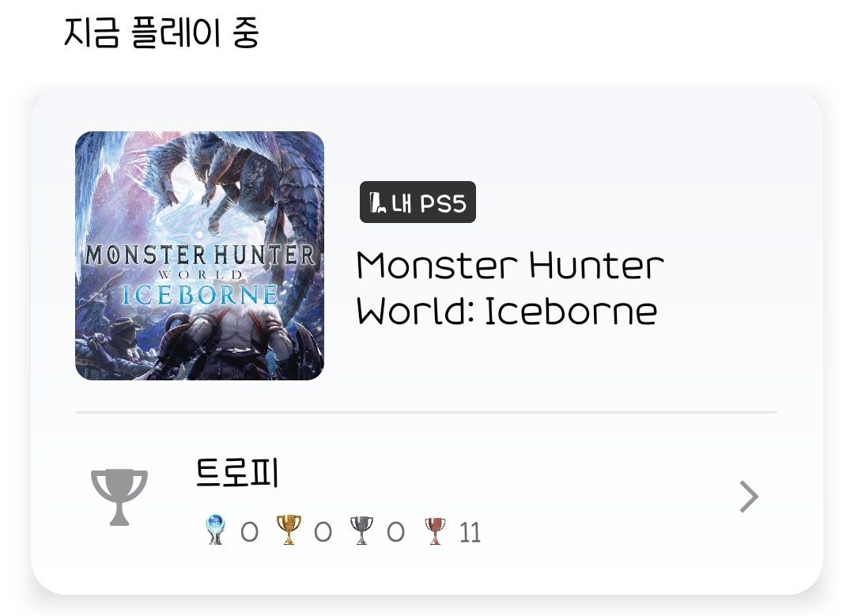Select the bronze trophy icon
The height and width of the screenshot is (616, 854).
click(435, 531)
